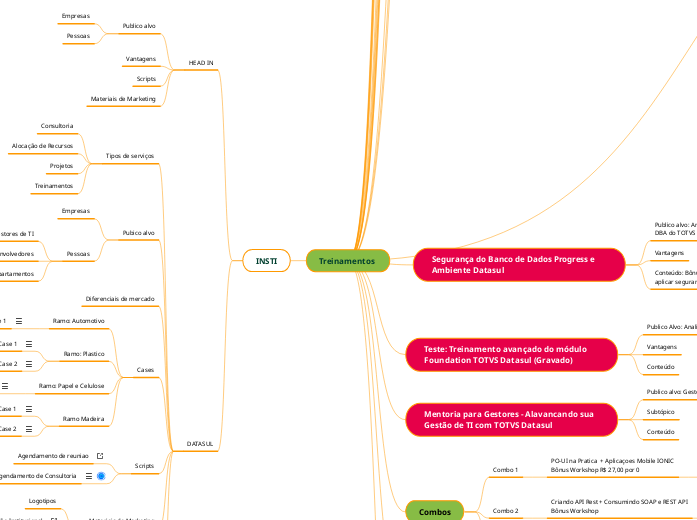This screenshot has width=697, height=520.
Task: Select Materiais de Marketing under HEAD IN
Action: pos(123,99)
